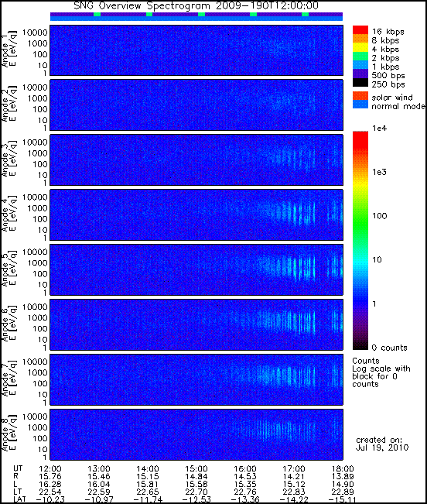Viewport: 427px width, 504px height.
Task: Click the UT 17:00 time label
Action: pyautogui.click(x=294, y=469)
